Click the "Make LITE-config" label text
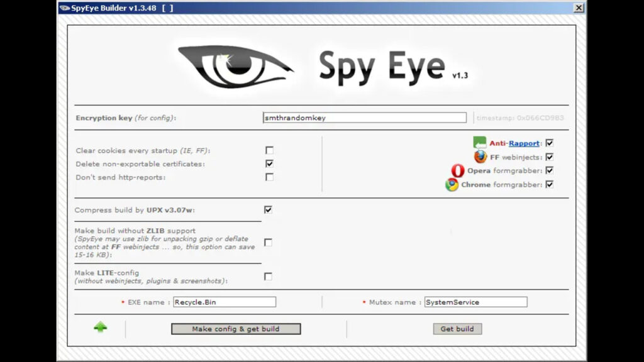Image resolution: width=644 pixels, height=362 pixels. pos(107,273)
